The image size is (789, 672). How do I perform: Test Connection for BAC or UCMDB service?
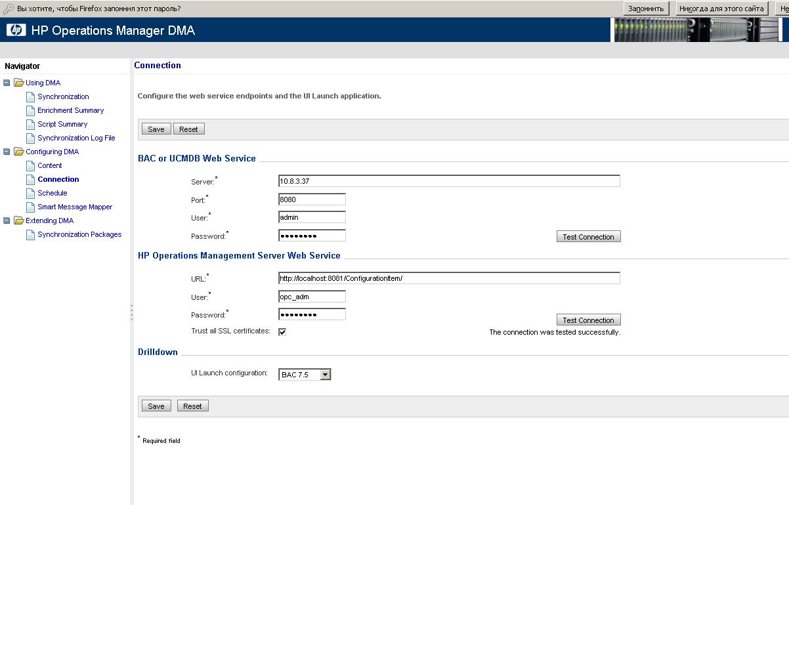coord(588,237)
